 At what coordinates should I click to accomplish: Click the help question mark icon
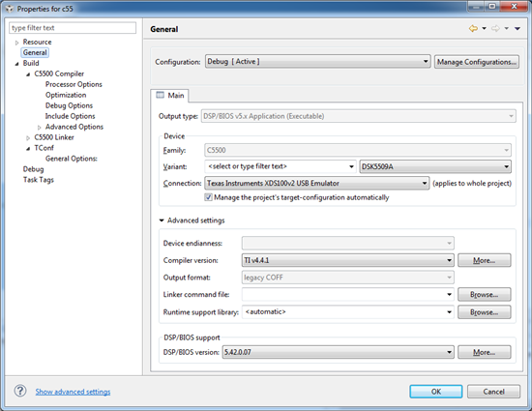[20, 391]
